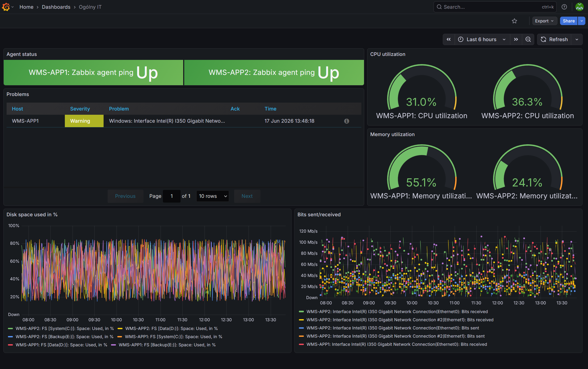588x369 pixels.
Task: Click the Grafana logo icon
Action: point(6,7)
